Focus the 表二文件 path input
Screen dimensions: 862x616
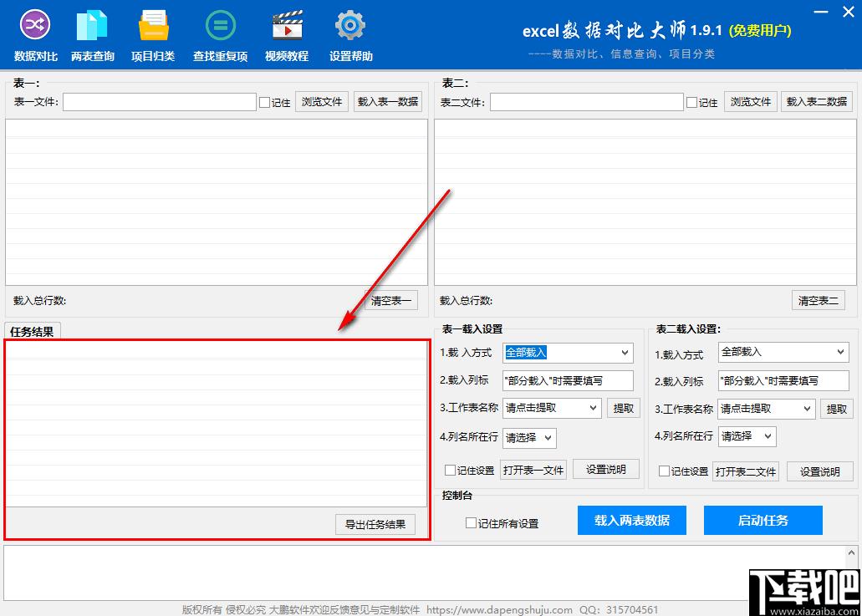[587, 102]
